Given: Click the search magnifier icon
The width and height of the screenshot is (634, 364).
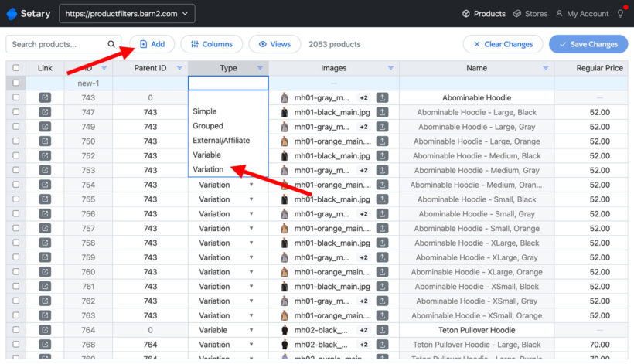Looking at the screenshot, I should [x=111, y=44].
